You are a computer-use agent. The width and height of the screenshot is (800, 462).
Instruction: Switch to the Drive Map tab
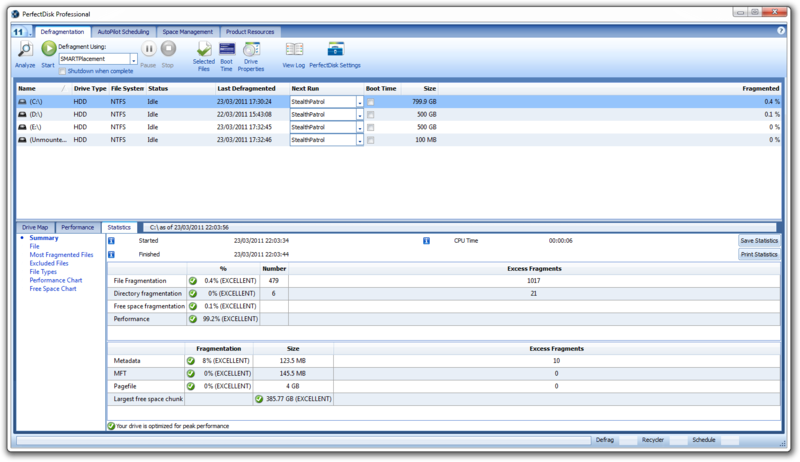[x=35, y=227]
